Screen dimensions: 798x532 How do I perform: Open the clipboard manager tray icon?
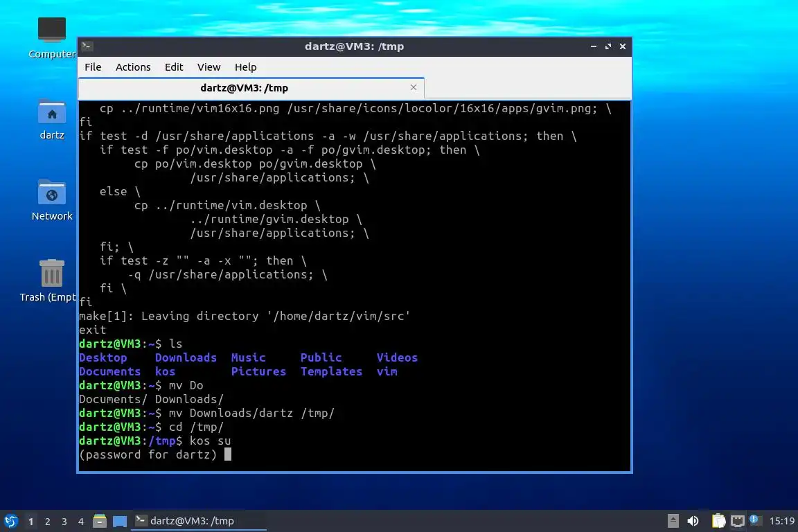718,521
